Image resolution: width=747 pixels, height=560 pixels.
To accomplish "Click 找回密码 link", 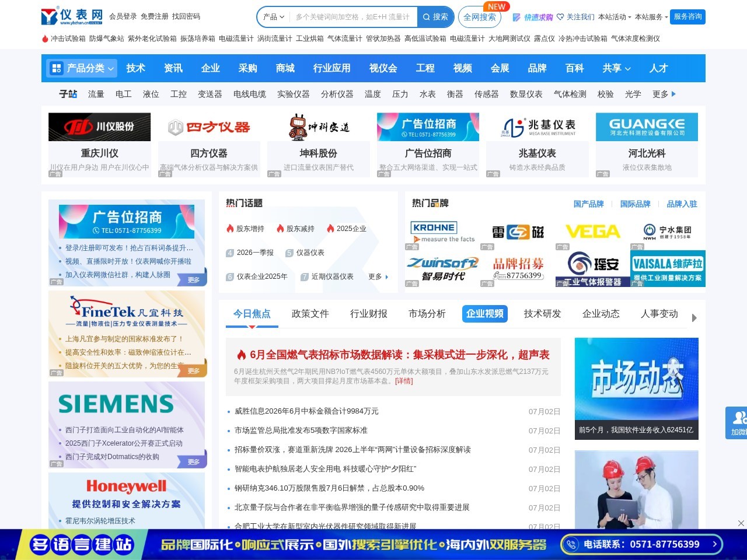I will pyautogui.click(x=186, y=16).
